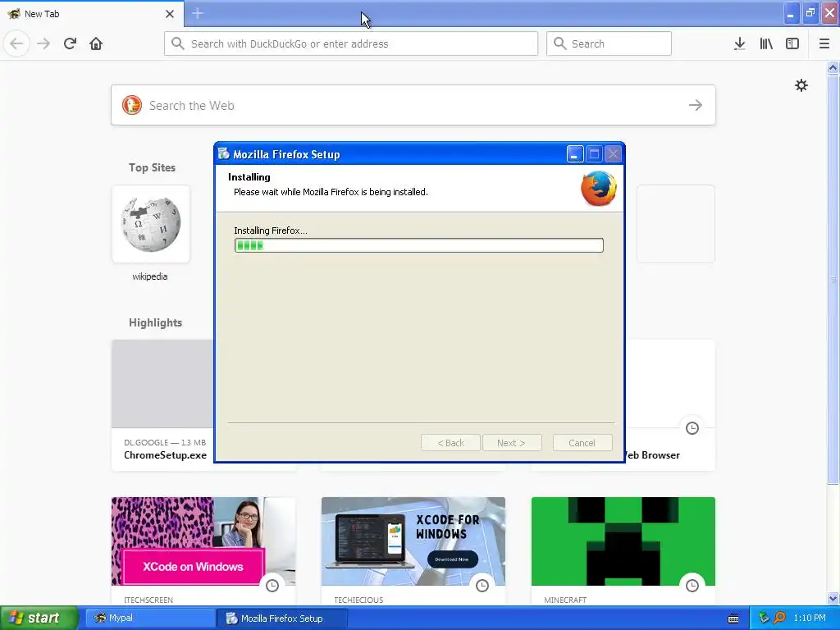This screenshot has width=840, height=630.
Task: Click the 1:10 PM system clock
Action: tap(810, 618)
